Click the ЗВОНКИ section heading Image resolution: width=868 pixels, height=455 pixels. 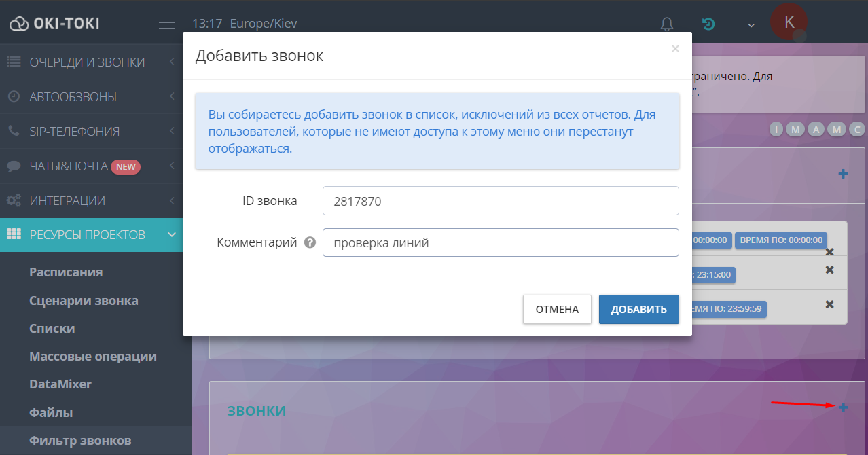(256, 411)
